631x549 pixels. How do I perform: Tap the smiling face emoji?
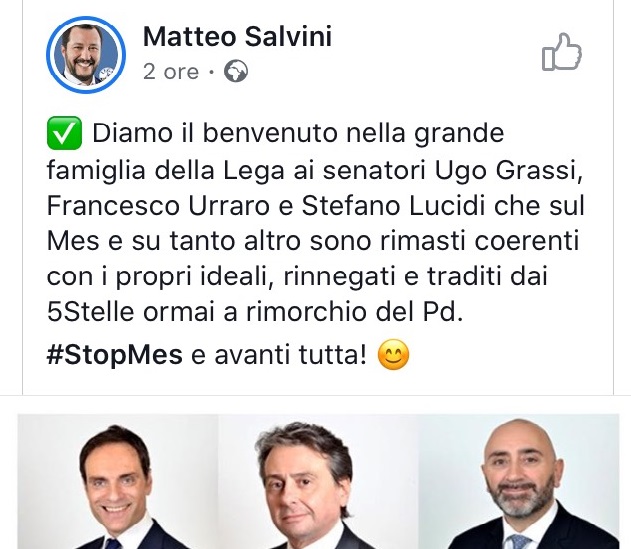click(x=394, y=355)
